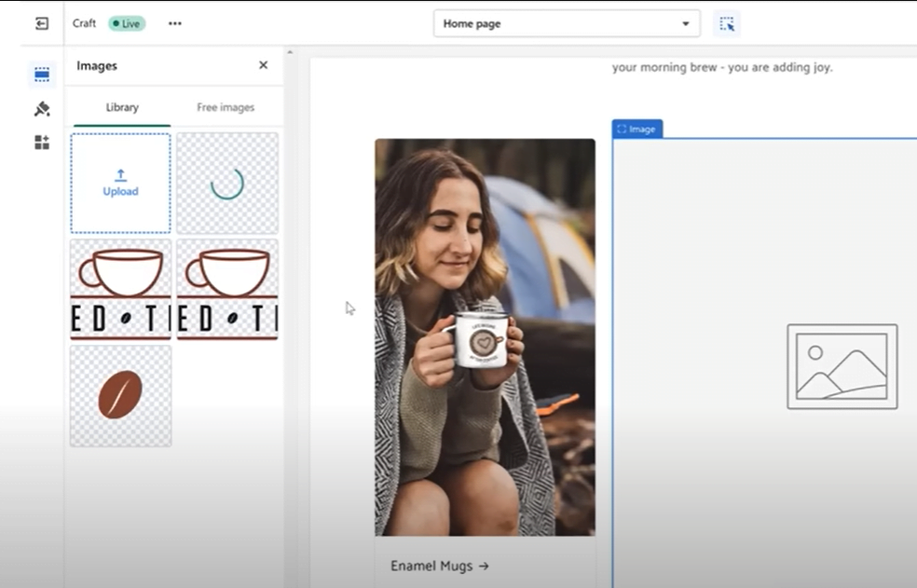
Task: Click the Upload image button
Action: tap(120, 183)
